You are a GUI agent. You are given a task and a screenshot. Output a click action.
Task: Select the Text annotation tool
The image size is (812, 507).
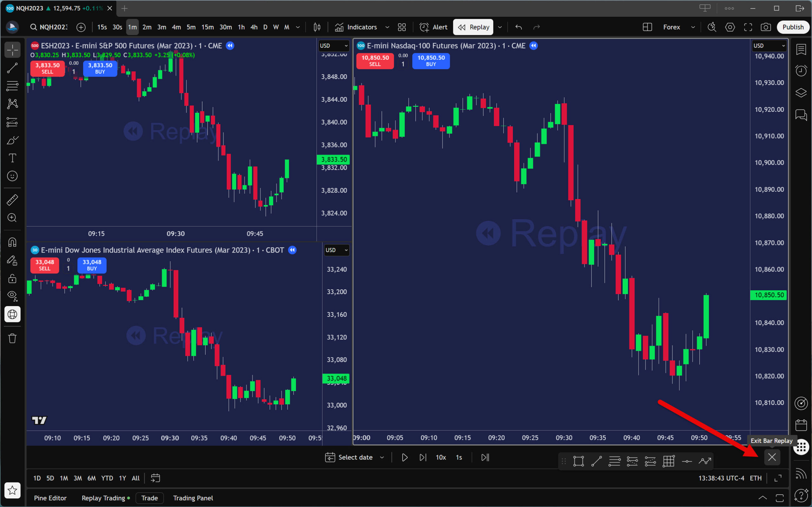tap(12, 158)
